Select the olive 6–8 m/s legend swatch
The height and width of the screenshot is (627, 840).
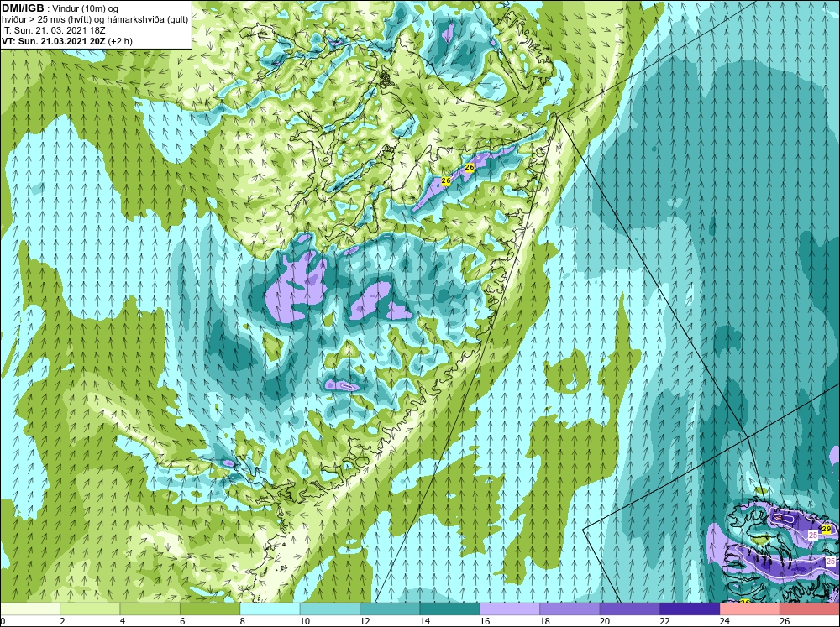pyautogui.click(x=210, y=609)
